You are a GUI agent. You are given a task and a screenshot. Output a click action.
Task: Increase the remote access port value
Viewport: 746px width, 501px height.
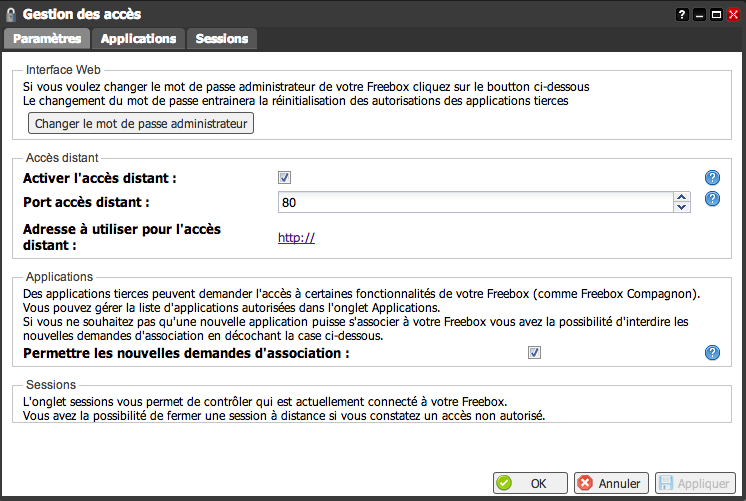point(681,197)
